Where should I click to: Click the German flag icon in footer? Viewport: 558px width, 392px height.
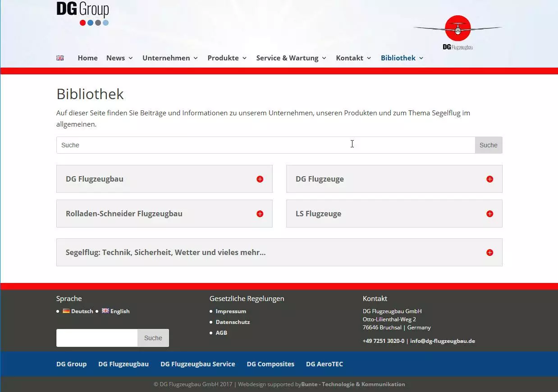coord(66,311)
